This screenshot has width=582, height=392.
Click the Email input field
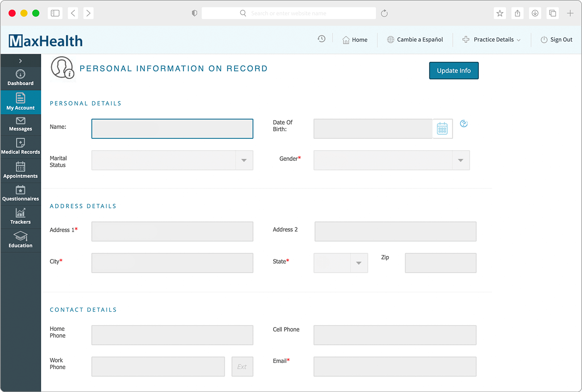point(395,367)
